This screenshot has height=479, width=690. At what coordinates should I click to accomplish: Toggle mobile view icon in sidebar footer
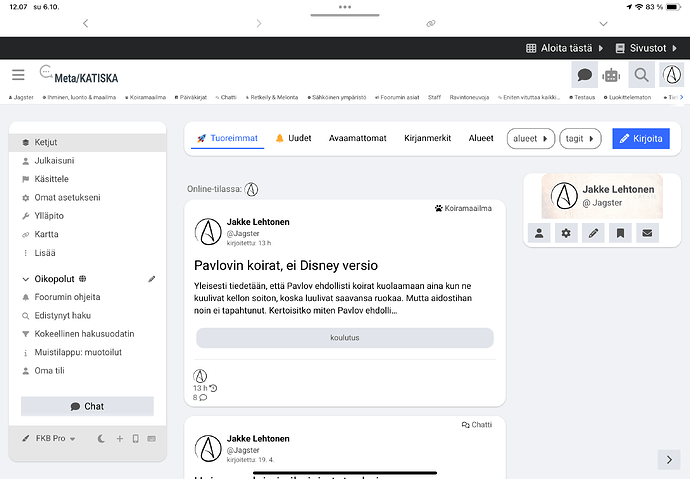pos(136,439)
